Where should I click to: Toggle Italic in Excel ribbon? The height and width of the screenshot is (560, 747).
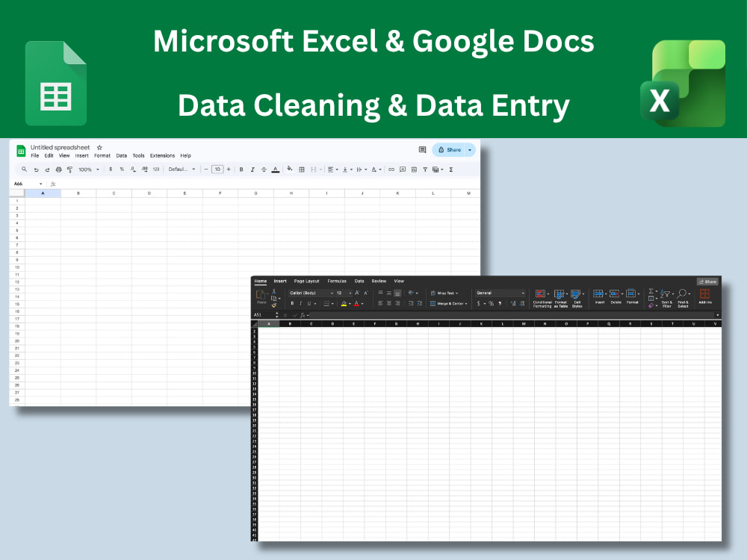coord(300,303)
